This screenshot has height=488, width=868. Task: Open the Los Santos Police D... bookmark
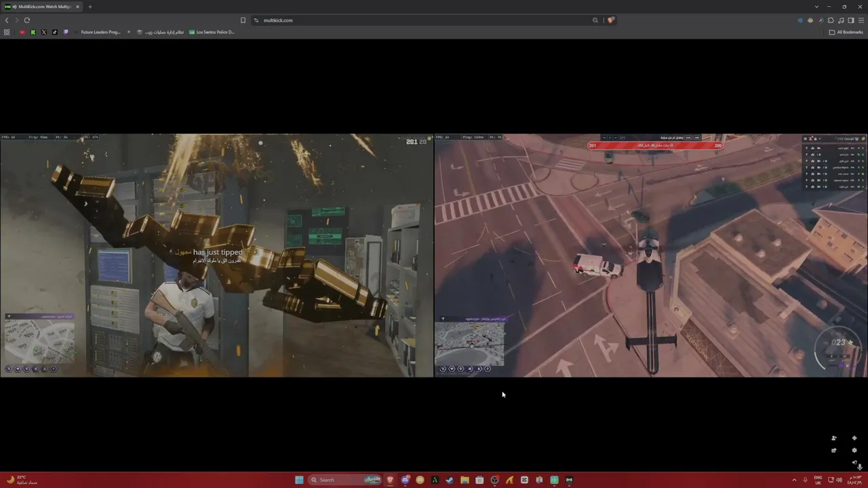click(x=212, y=32)
